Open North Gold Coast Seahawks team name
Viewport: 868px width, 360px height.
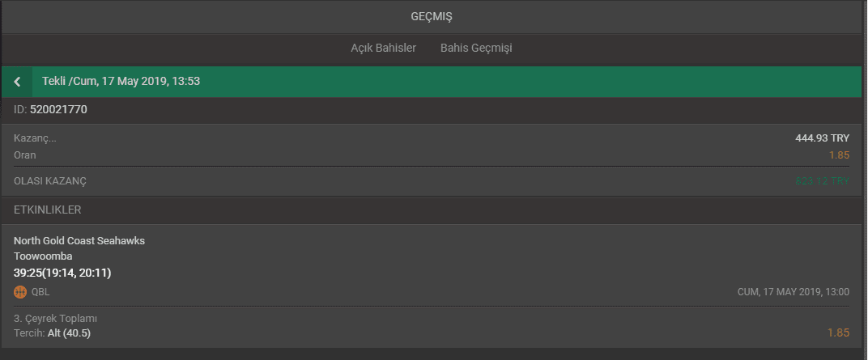click(79, 240)
